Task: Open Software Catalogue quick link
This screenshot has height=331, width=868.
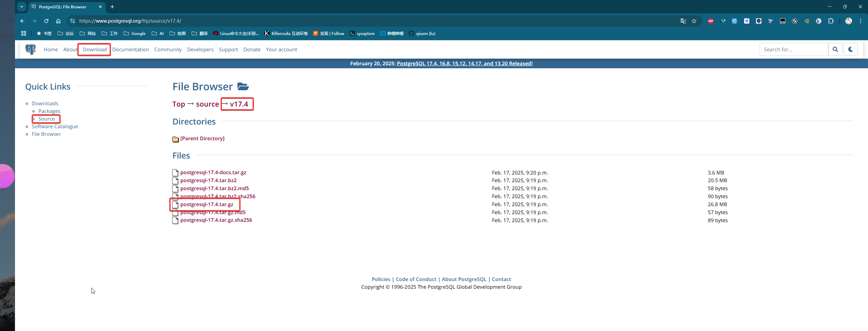Action: click(55, 126)
